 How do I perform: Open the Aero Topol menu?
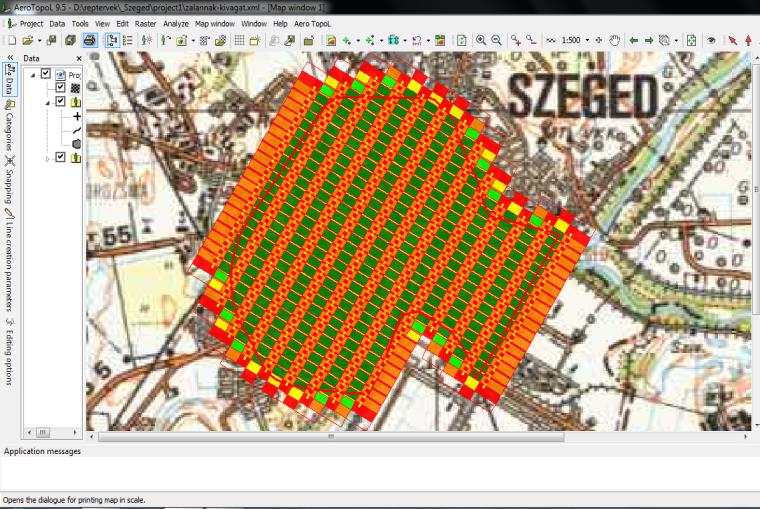[x=313, y=23]
